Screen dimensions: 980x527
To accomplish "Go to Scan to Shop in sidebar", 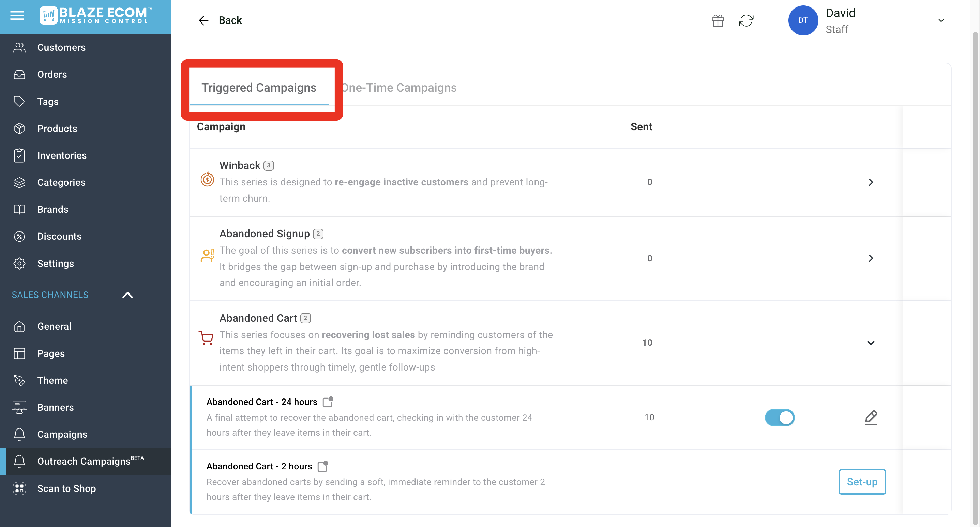I will pos(66,488).
